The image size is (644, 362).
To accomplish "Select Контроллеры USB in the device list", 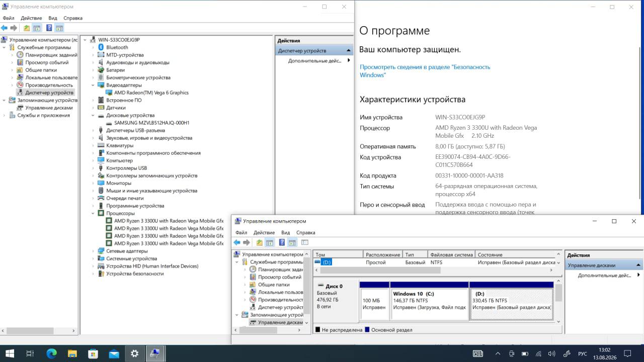I will coord(126,168).
